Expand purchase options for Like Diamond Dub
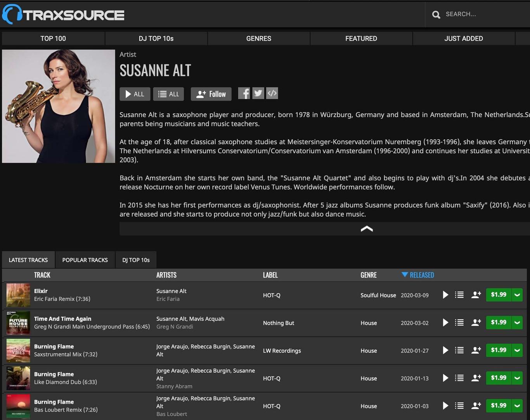Viewport: 530px width, 420px height. 517,378
